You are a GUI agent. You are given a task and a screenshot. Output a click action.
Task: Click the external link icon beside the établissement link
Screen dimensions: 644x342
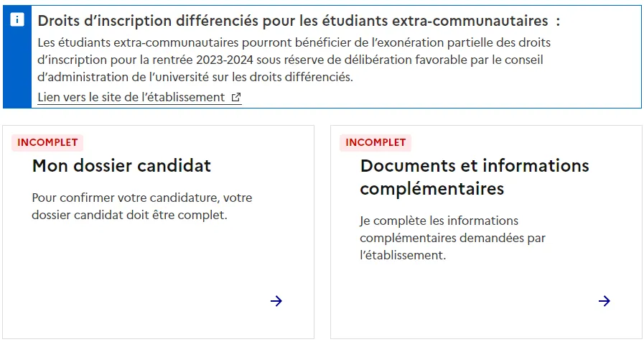click(x=236, y=98)
